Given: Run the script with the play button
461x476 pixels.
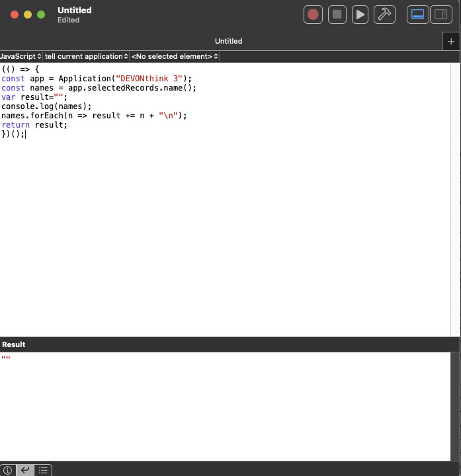Looking at the screenshot, I should pyautogui.click(x=360, y=14).
